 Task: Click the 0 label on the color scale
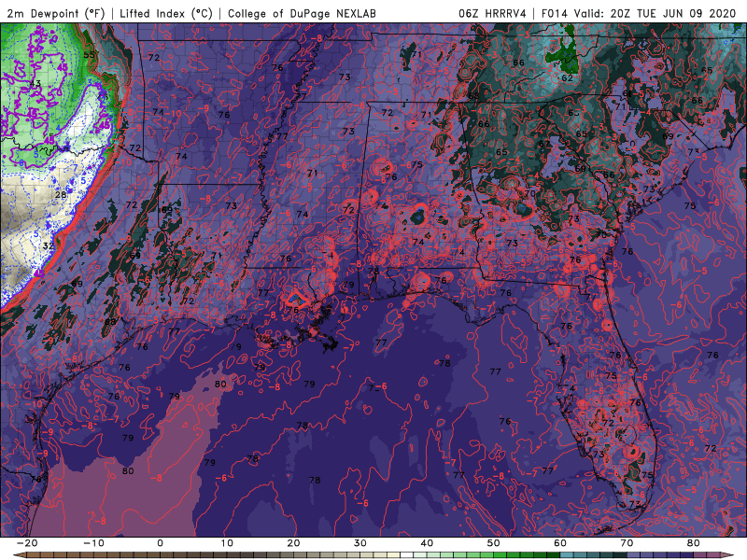[160, 543]
